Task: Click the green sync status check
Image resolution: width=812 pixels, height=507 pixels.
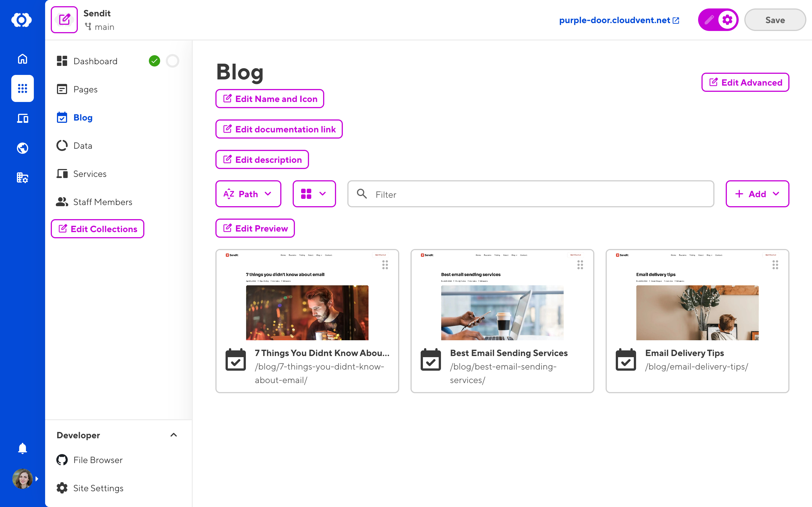Action: (x=154, y=61)
